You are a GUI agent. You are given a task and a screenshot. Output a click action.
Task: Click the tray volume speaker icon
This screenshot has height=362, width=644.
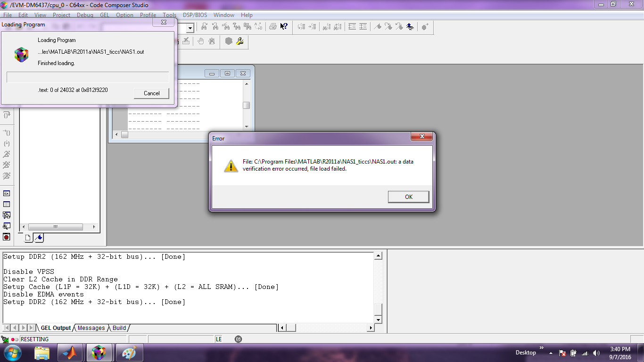[x=597, y=353]
